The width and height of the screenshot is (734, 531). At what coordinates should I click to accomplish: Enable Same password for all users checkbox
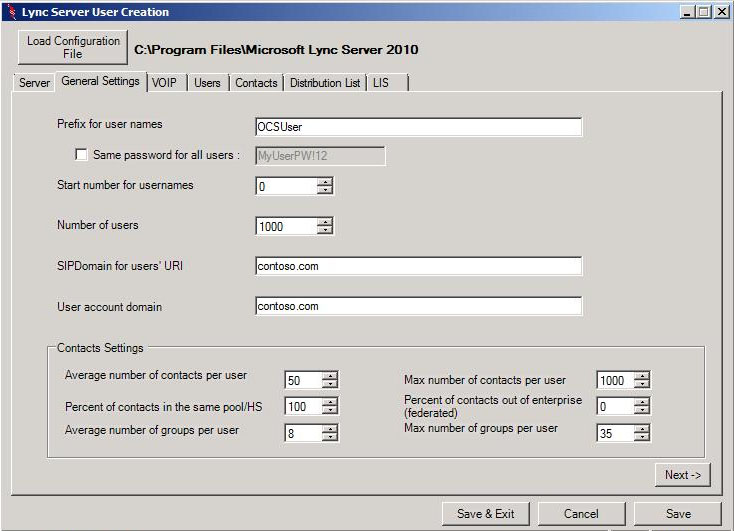[81, 155]
